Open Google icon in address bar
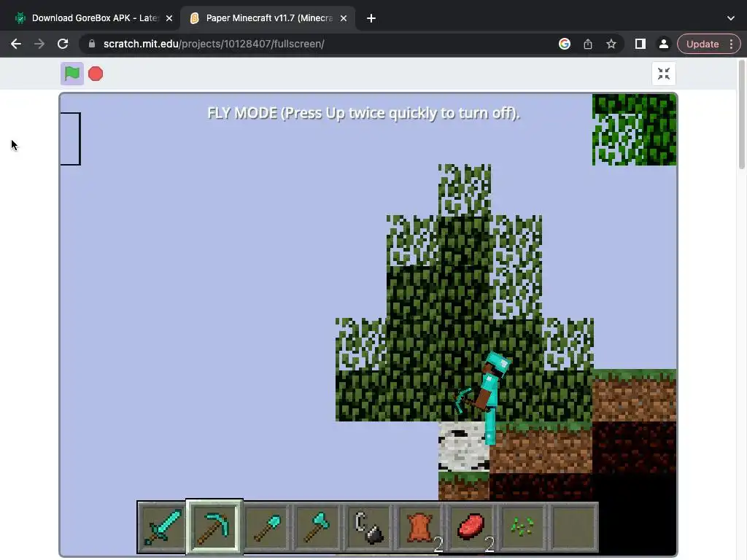Viewport: 747px width, 560px height. [x=565, y=44]
